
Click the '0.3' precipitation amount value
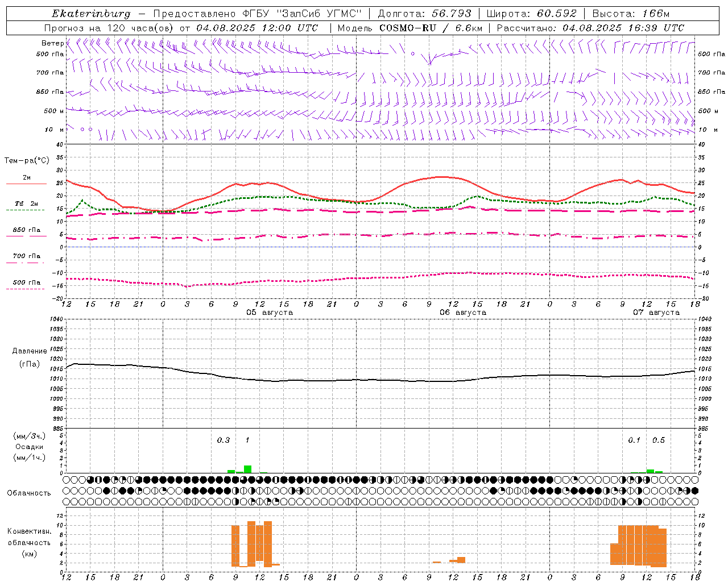coord(224,440)
